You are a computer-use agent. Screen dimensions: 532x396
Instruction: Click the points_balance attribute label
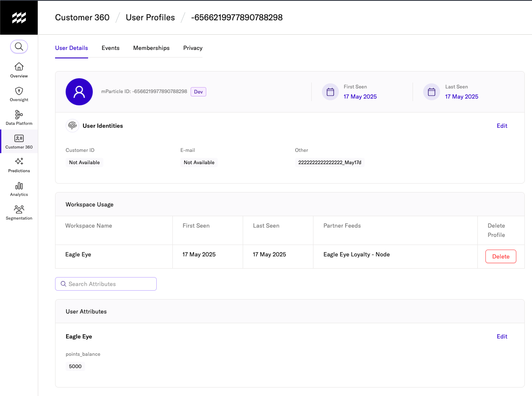[83, 354]
